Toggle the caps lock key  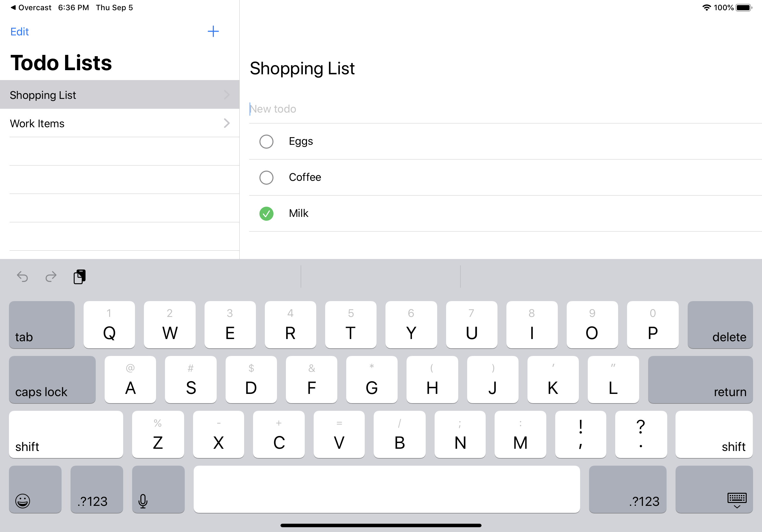(x=52, y=380)
